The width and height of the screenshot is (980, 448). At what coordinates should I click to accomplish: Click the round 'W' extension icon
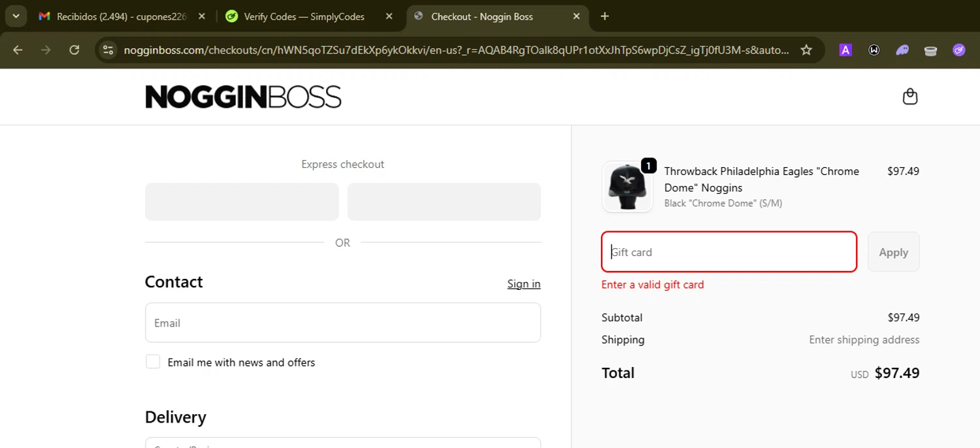point(874,50)
